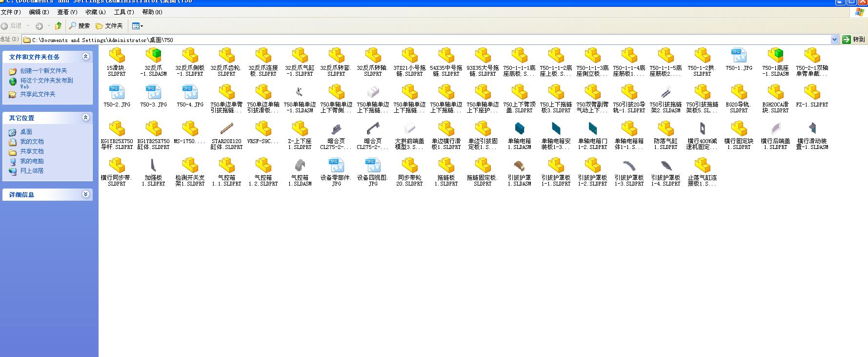The width and height of the screenshot is (868, 357).
Task: Select the 加强板1.SLDPRT thumbnail icon
Action: (153, 165)
